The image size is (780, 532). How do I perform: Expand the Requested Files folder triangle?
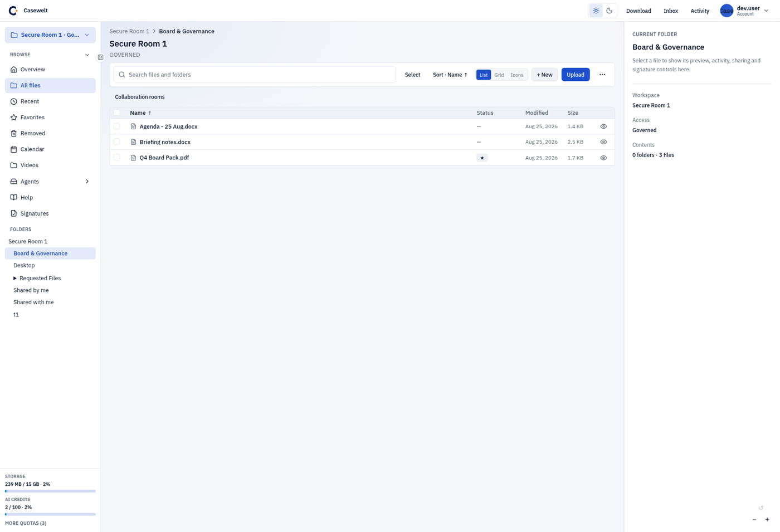(15, 278)
